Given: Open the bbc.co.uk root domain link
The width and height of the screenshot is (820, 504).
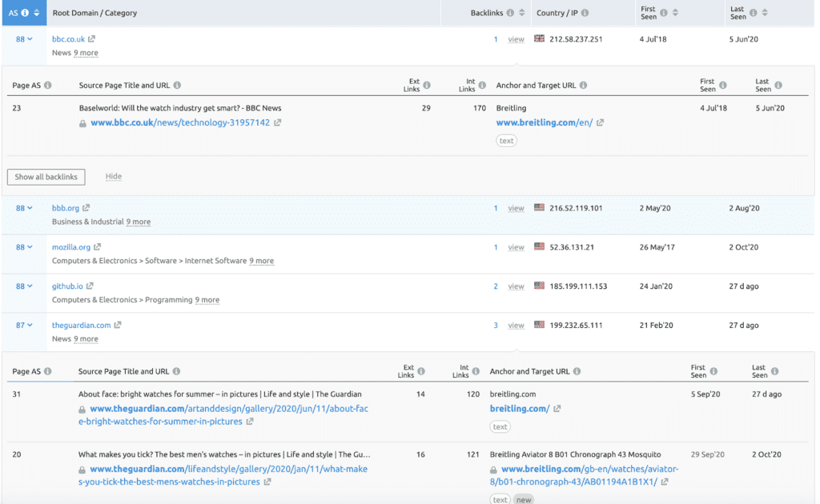Looking at the screenshot, I should [x=68, y=39].
